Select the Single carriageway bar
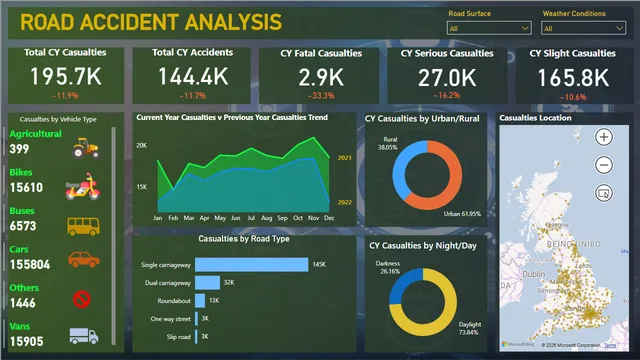Viewport: 640px width, 360px height. tap(251, 264)
